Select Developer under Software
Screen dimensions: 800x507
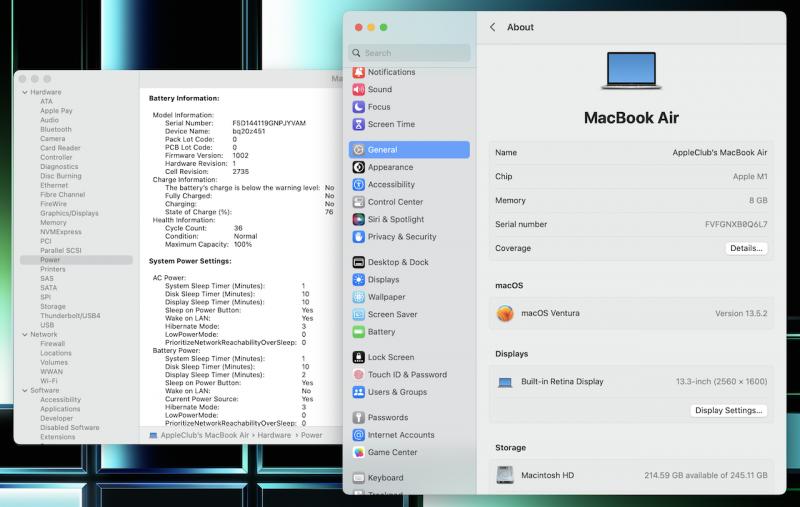click(57, 418)
